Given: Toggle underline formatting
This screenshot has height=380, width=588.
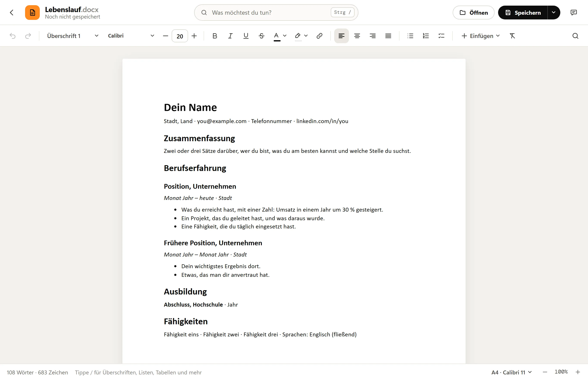Looking at the screenshot, I should pos(246,36).
